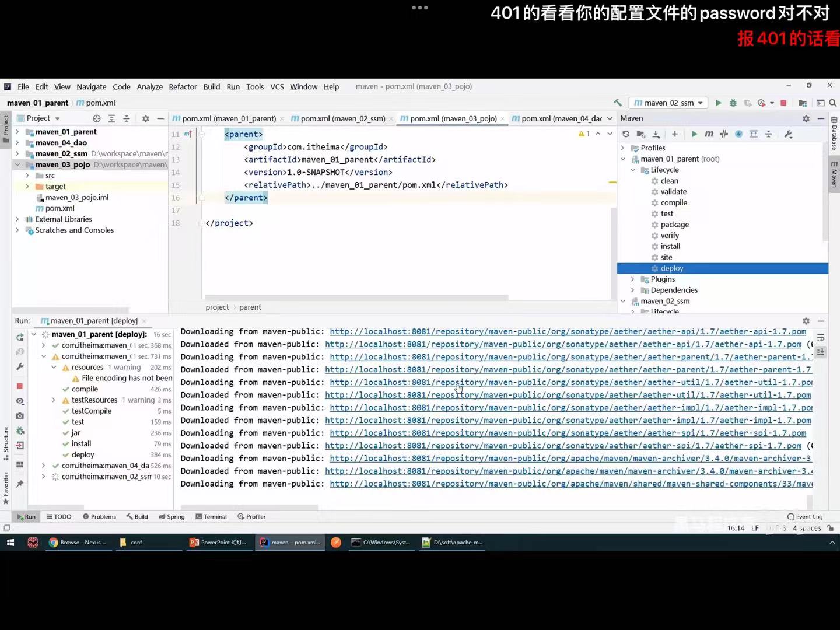
Task: Open Maven Settings wrench icon
Action: click(x=788, y=134)
